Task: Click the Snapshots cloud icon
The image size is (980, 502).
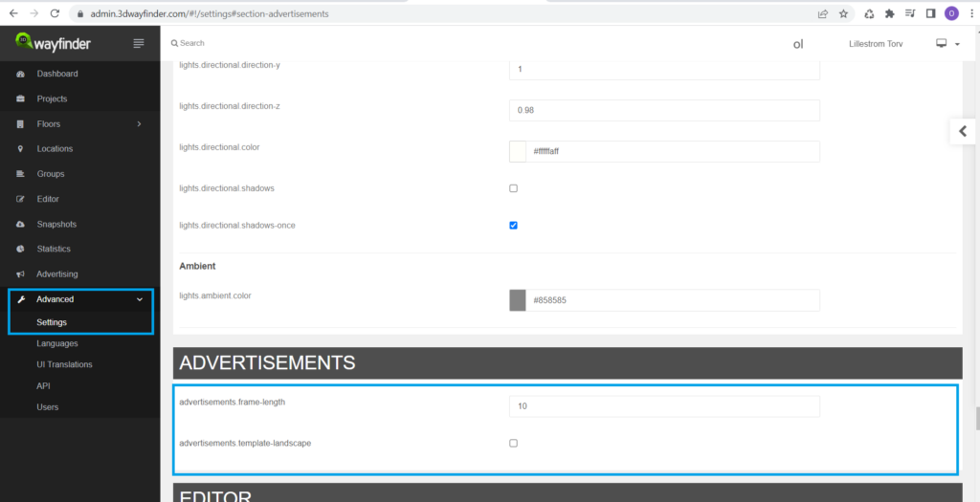Action: coord(21,224)
